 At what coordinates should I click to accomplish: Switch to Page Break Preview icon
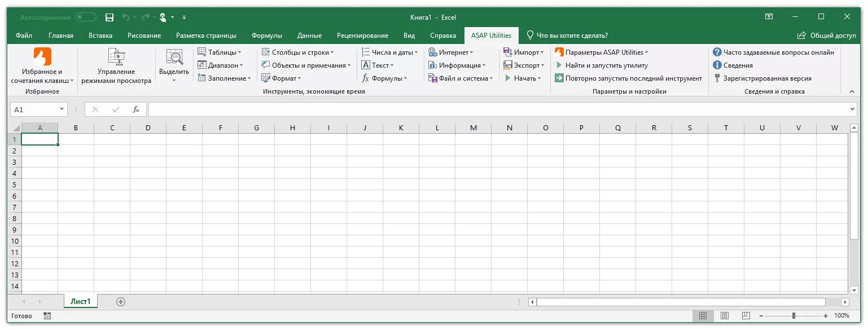coord(746,315)
